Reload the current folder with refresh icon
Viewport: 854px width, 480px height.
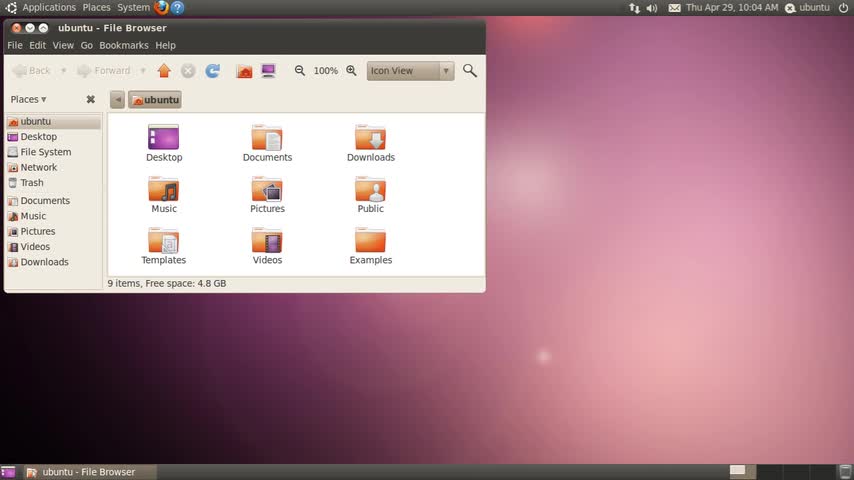[212, 71]
